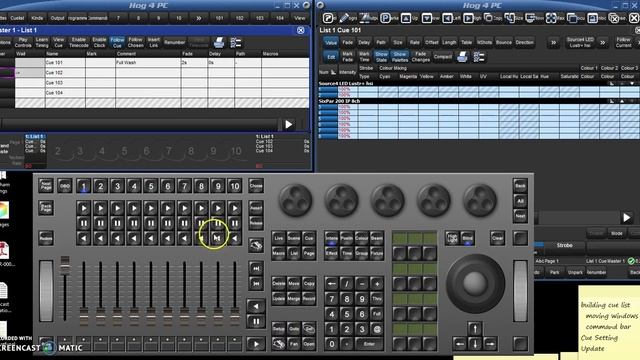640x360 pixels.
Task: Click the Pause key for master 1
Action: pos(84,223)
